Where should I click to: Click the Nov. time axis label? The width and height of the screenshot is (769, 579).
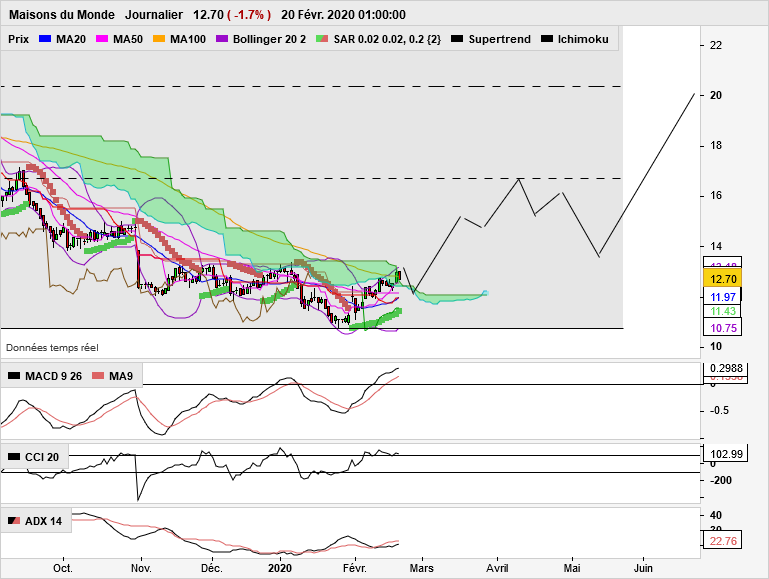click(141, 568)
